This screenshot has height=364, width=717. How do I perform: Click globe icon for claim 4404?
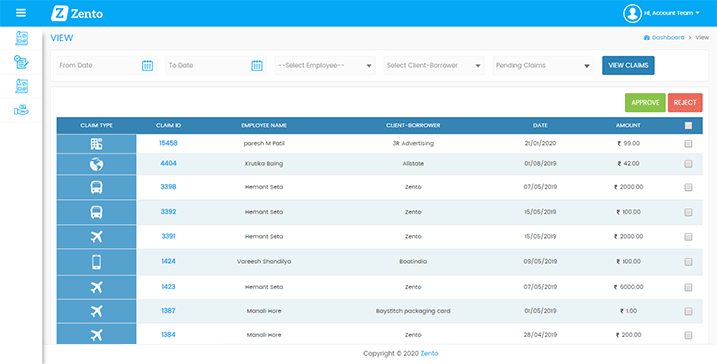[96, 164]
